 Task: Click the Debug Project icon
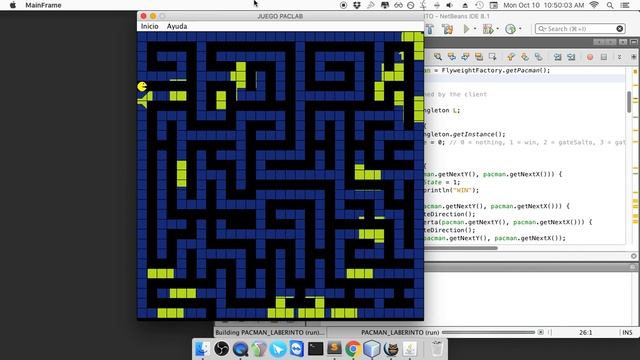pos(488,29)
